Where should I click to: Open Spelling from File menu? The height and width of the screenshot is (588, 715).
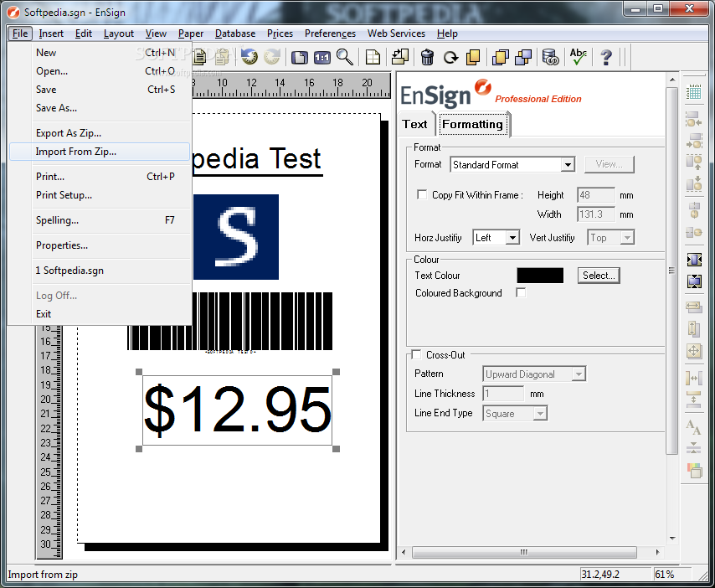point(100,220)
